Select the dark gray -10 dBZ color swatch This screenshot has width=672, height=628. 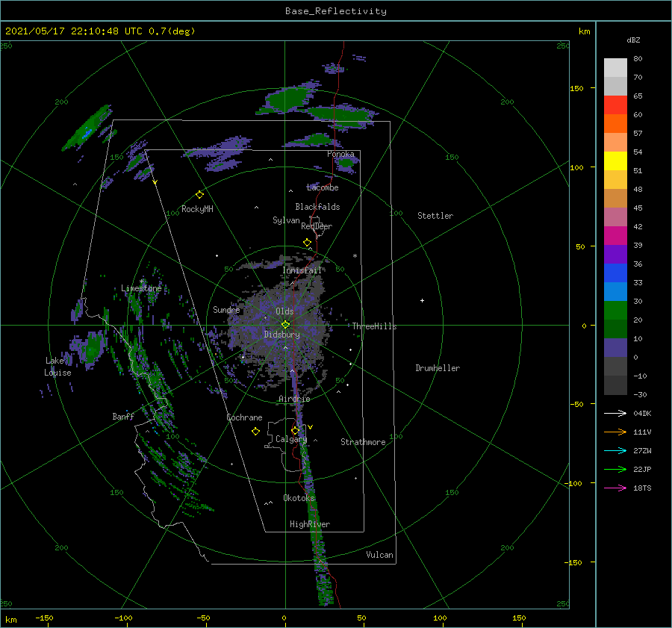(x=615, y=385)
